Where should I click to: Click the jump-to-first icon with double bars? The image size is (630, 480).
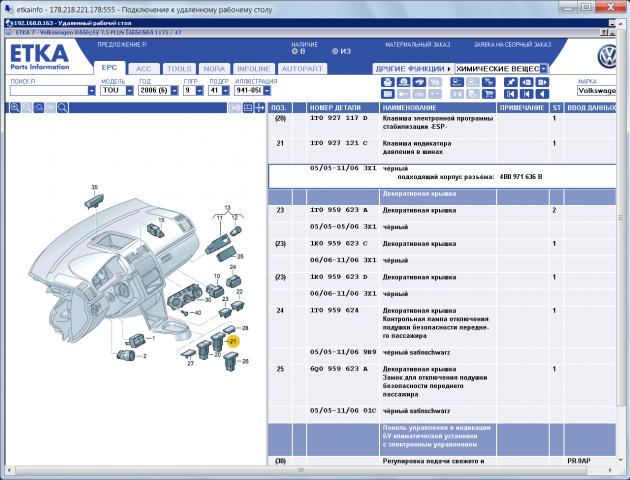coord(511,94)
